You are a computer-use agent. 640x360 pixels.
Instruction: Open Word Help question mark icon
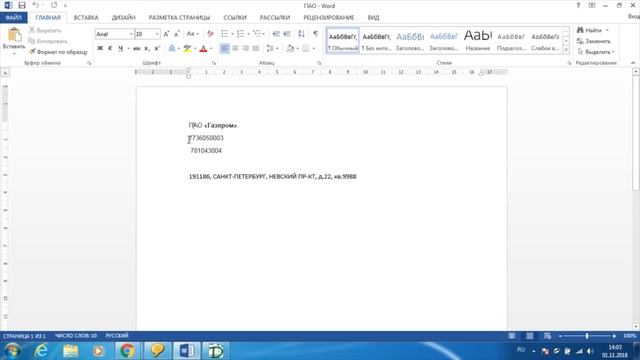578,5
